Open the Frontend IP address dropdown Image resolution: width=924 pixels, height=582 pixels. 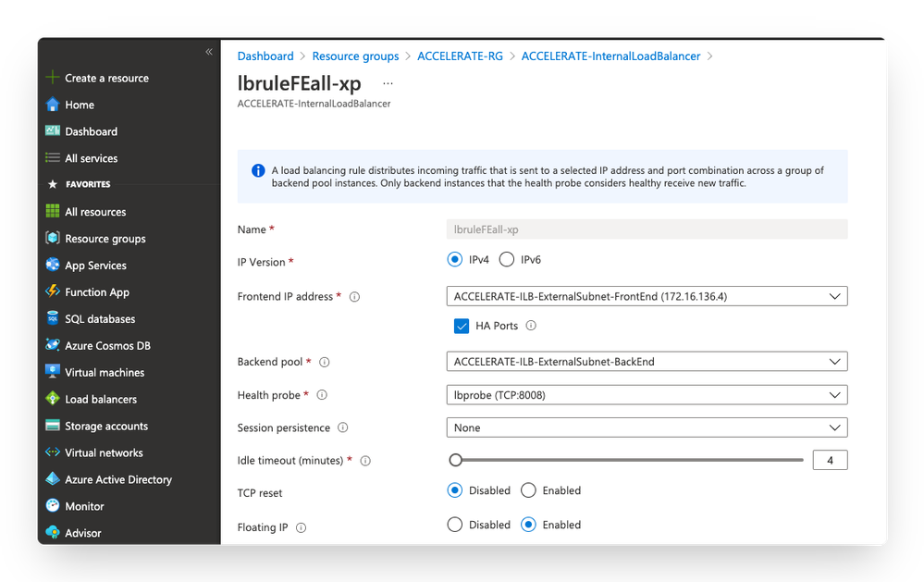(647, 297)
